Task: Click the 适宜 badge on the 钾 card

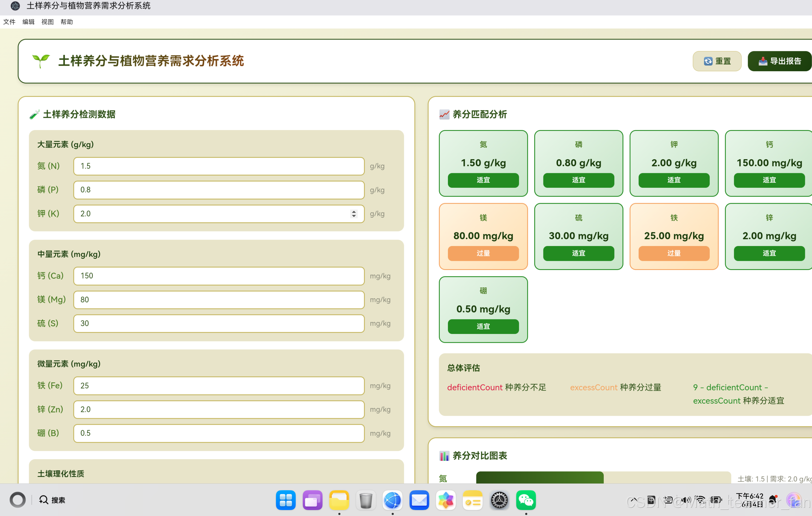Action: (674, 180)
